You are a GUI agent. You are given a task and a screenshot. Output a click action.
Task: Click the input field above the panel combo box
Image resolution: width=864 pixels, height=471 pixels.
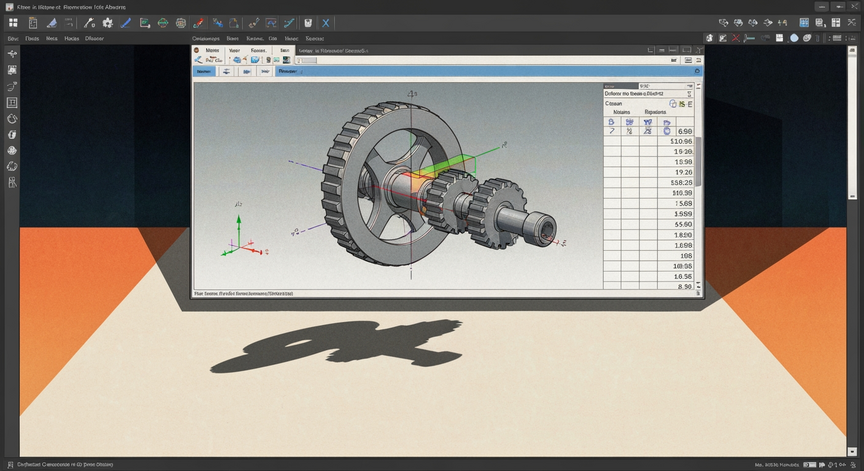[x=666, y=86]
